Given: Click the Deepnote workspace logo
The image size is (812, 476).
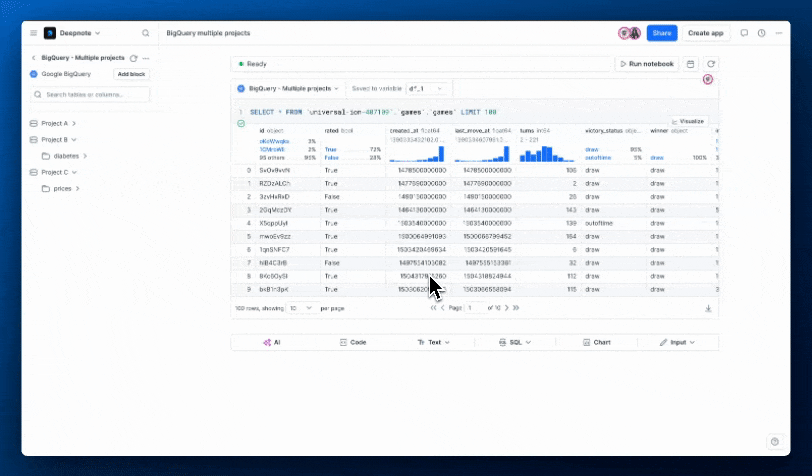Looking at the screenshot, I should click(x=50, y=33).
